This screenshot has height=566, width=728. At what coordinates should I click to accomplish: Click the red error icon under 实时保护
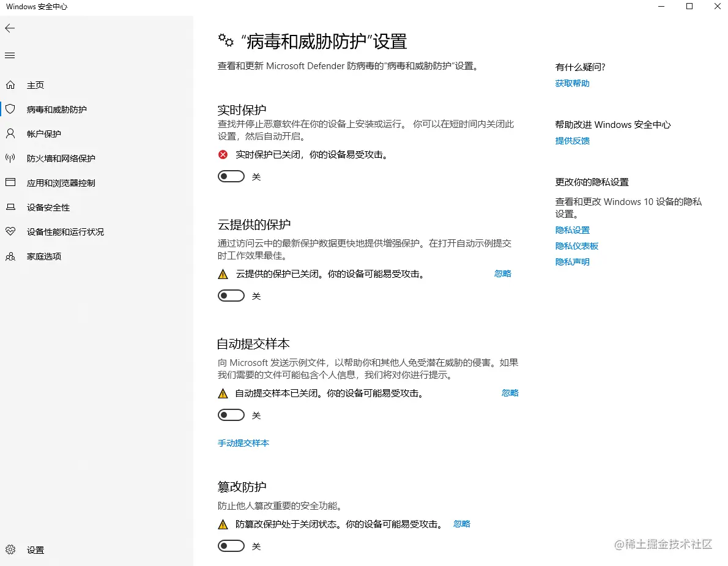click(223, 155)
